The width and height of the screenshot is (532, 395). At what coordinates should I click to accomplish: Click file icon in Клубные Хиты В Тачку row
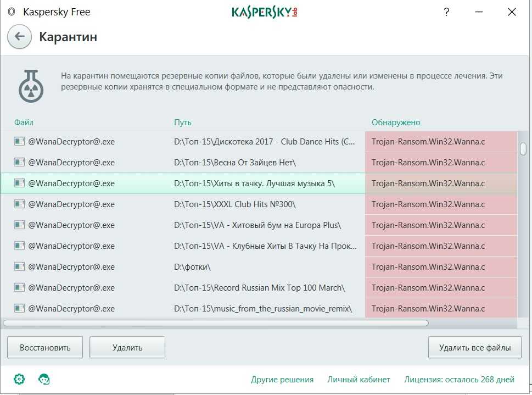(19, 246)
